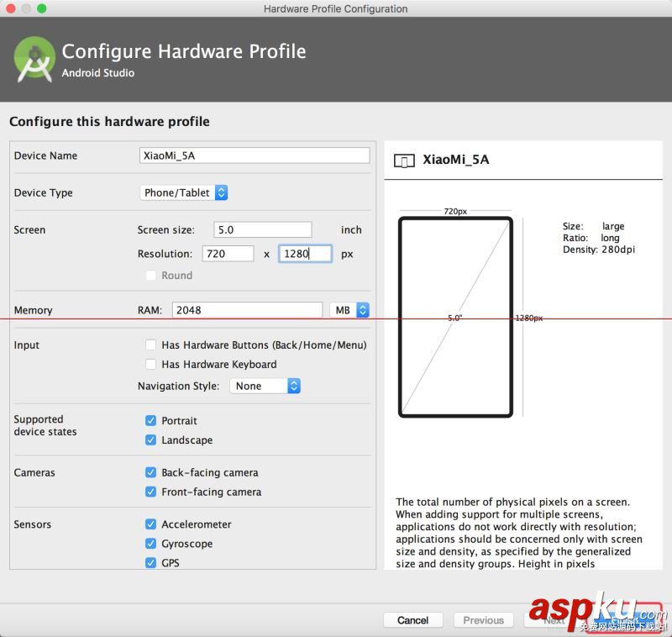The image size is (672, 637).
Task: Click the device preview icon beside XiaoMi_5A
Action: click(x=404, y=161)
